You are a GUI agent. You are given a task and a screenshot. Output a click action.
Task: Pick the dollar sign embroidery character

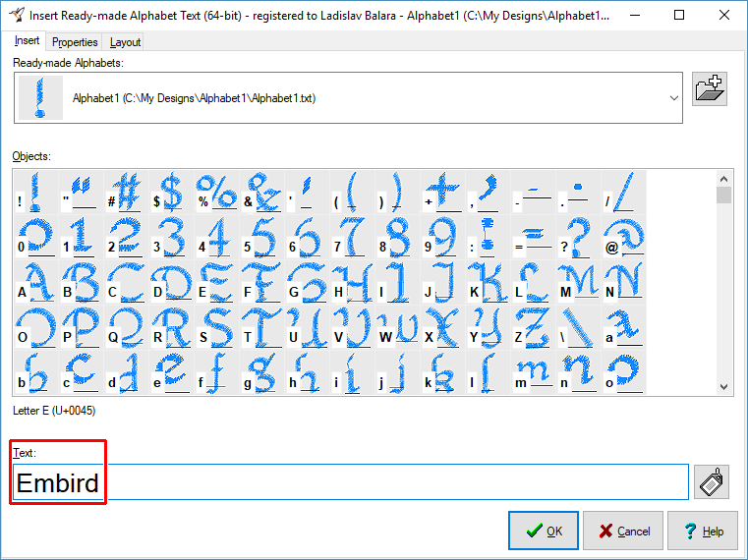pyautogui.click(x=172, y=191)
